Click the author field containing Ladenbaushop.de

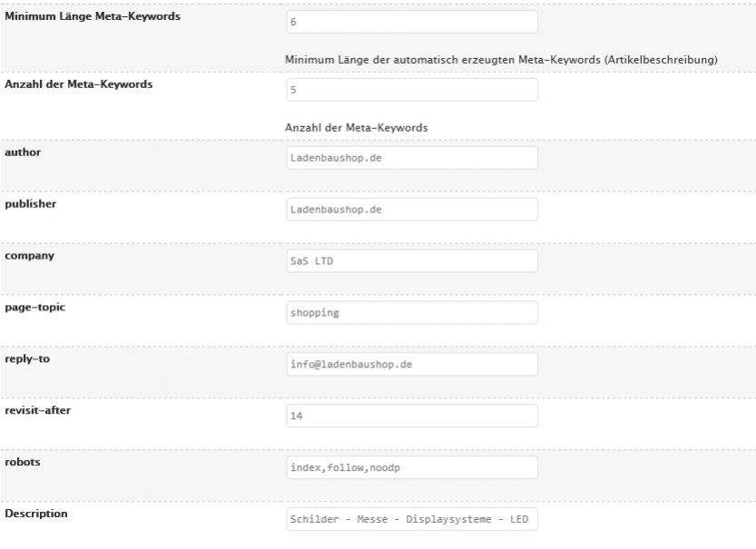tap(411, 158)
